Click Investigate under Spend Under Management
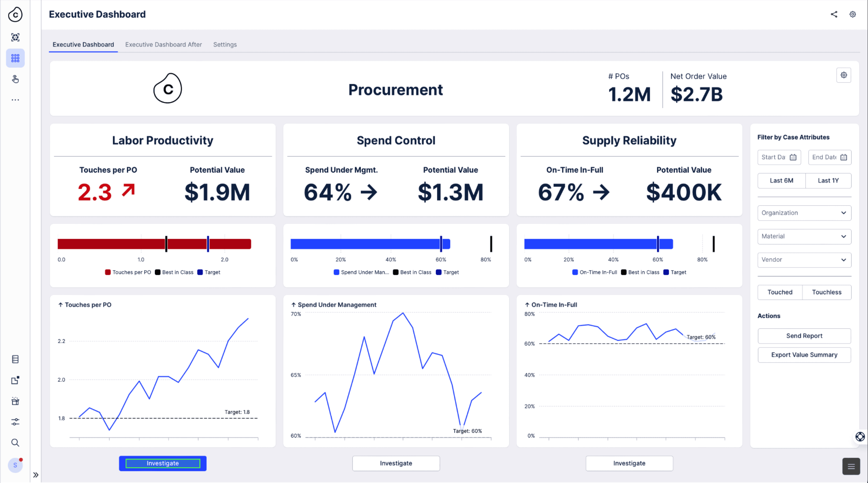This screenshot has height=483, width=868. 396,464
